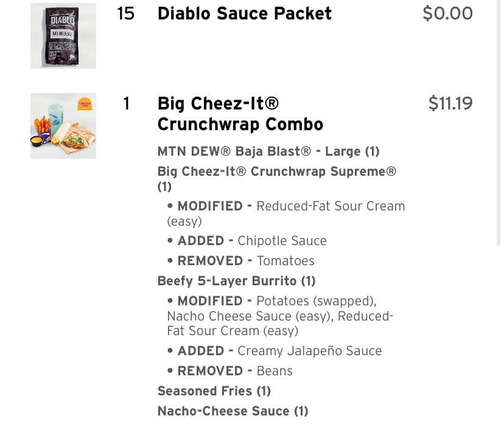Select the Big Cheez-It Crunchwrap Supreme line

tap(276, 172)
